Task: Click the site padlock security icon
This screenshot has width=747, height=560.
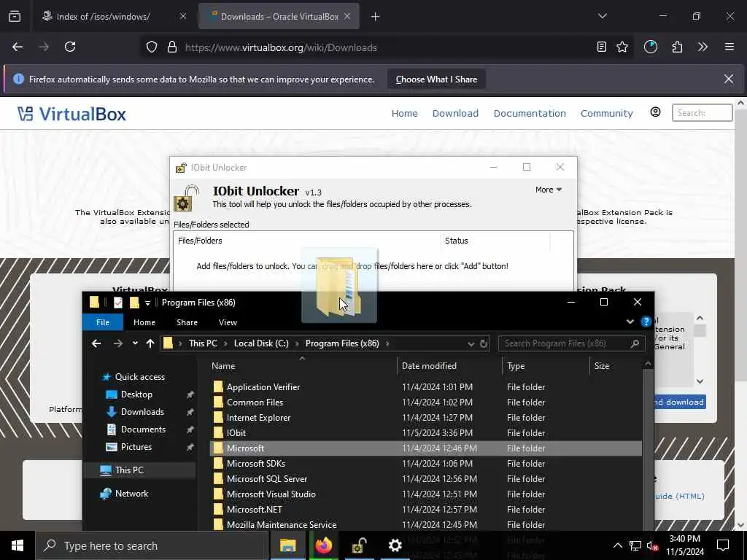Action: (x=172, y=47)
